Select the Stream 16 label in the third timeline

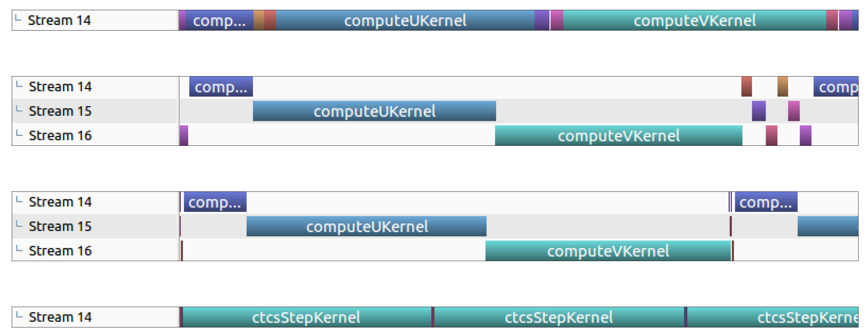point(60,251)
